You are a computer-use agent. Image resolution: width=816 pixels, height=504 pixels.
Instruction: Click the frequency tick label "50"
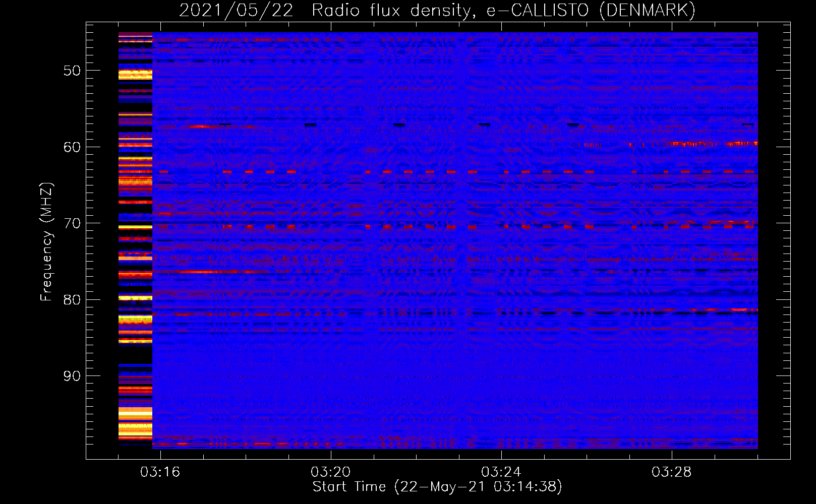click(x=72, y=71)
